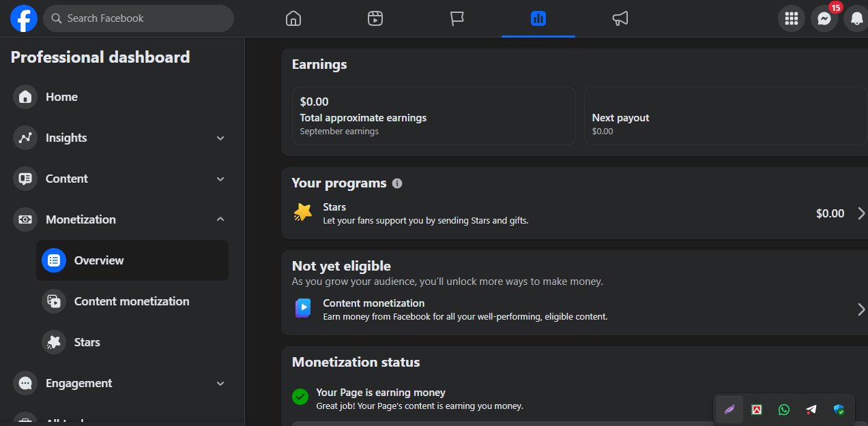Viewport: 868px width, 426px height.
Task: Click the Content monetization sidebar icon
Action: tap(54, 301)
